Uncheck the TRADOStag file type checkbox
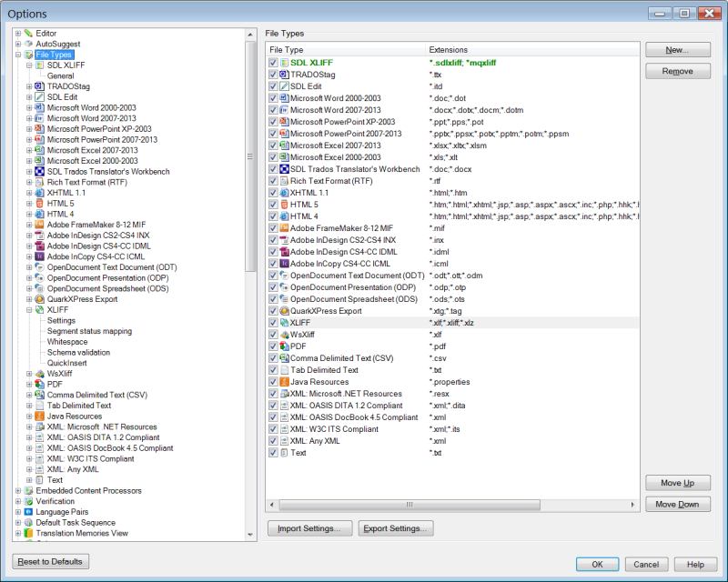Viewport: 728px width, 582px height. [274, 75]
